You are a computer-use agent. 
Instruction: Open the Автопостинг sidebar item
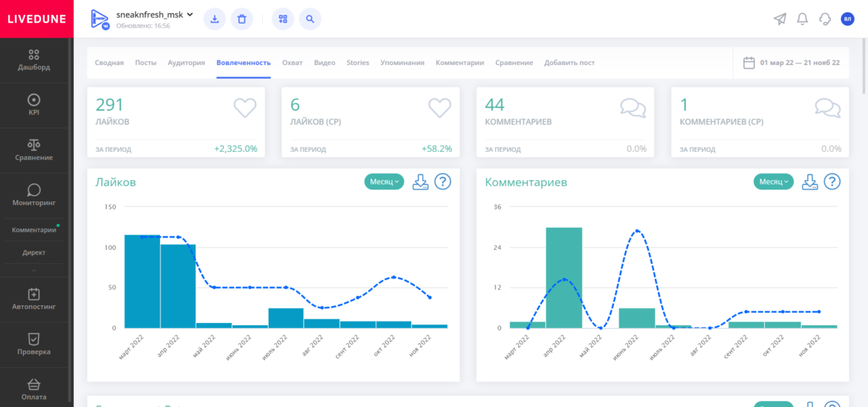click(x=34, y=299)
